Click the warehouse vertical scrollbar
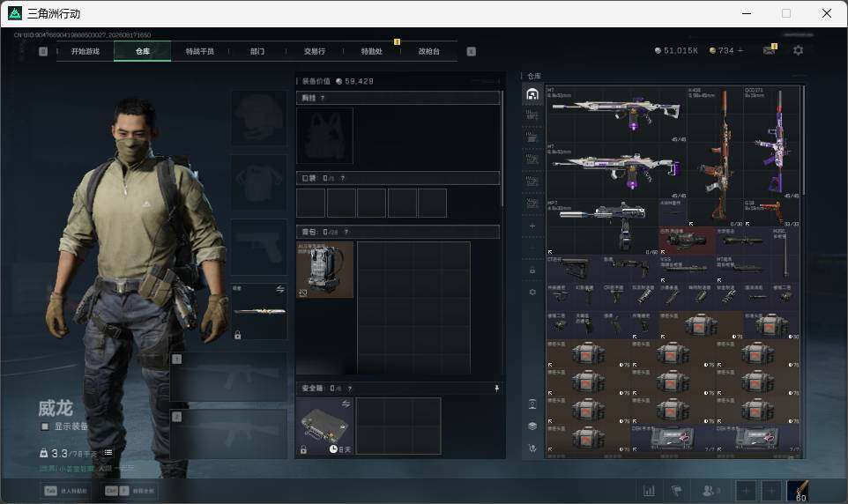 [804, 141]
